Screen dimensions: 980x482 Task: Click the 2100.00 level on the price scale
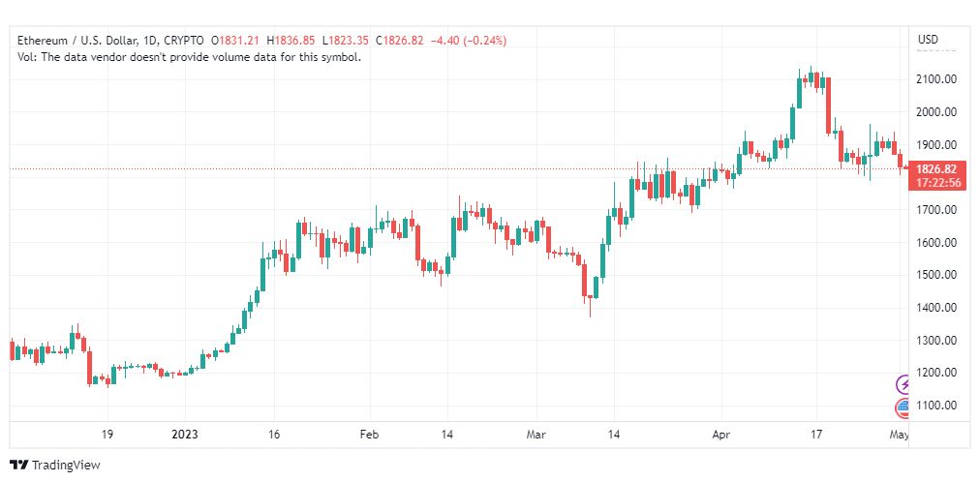(936, 79)
